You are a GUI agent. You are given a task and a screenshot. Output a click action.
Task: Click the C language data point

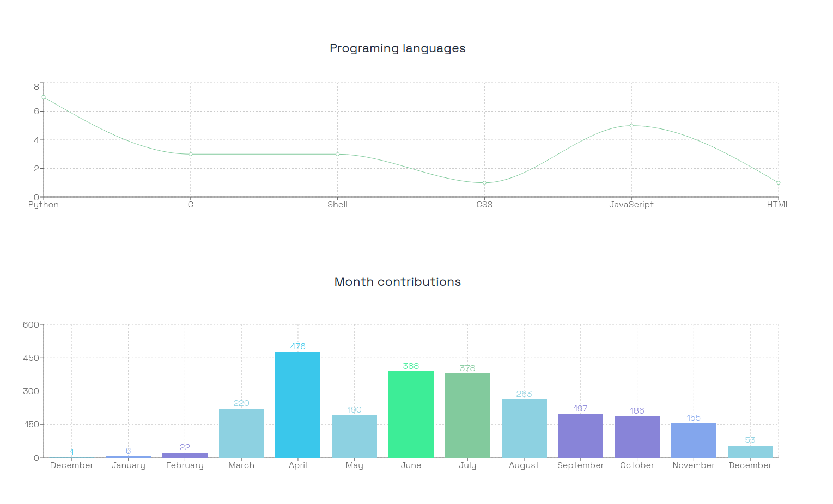(191, 154)
